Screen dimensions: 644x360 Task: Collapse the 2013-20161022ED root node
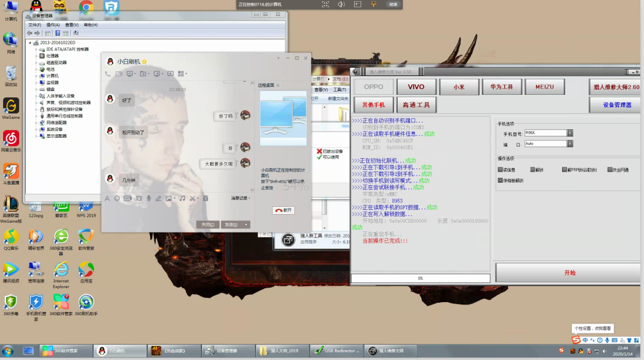point(30,42)
